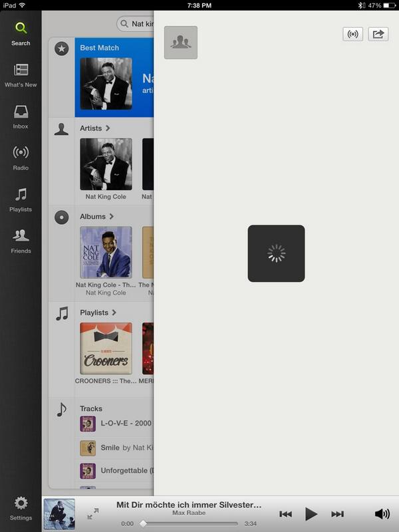
Task: Open the volume speaker control
Action: tap(382, 514)
